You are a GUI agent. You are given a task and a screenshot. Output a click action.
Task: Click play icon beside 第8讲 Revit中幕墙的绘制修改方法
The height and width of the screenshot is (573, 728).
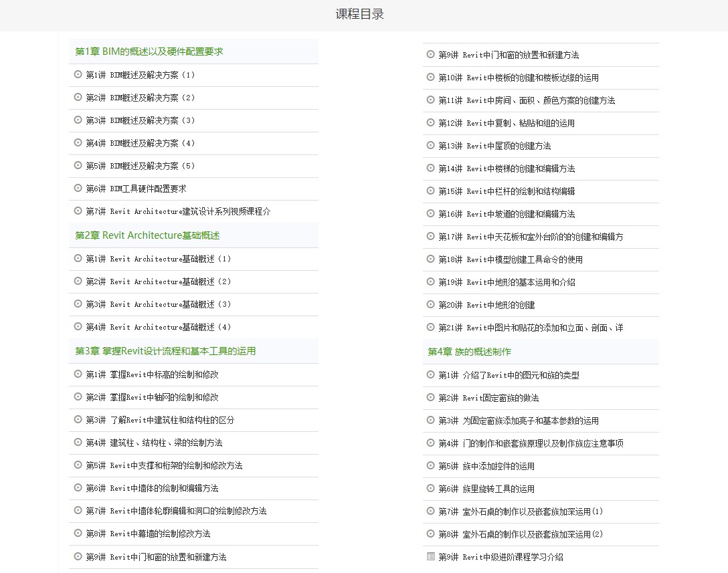click(78, 533)
